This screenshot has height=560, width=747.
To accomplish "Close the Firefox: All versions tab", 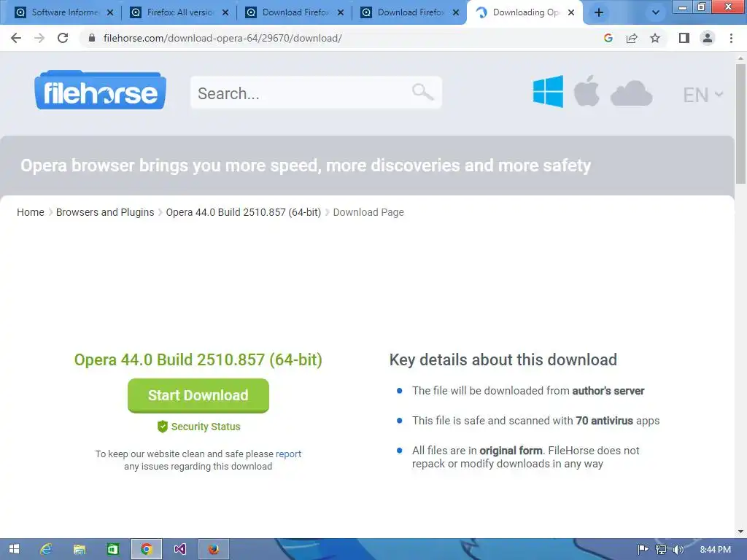I will (225, 12).
